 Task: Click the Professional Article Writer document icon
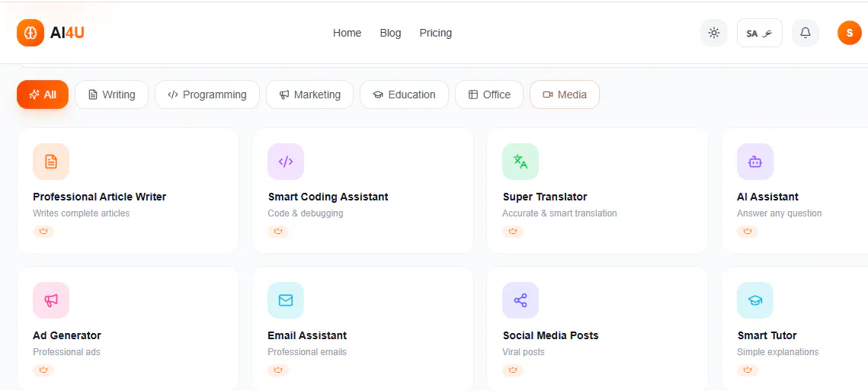click(51, 162)
